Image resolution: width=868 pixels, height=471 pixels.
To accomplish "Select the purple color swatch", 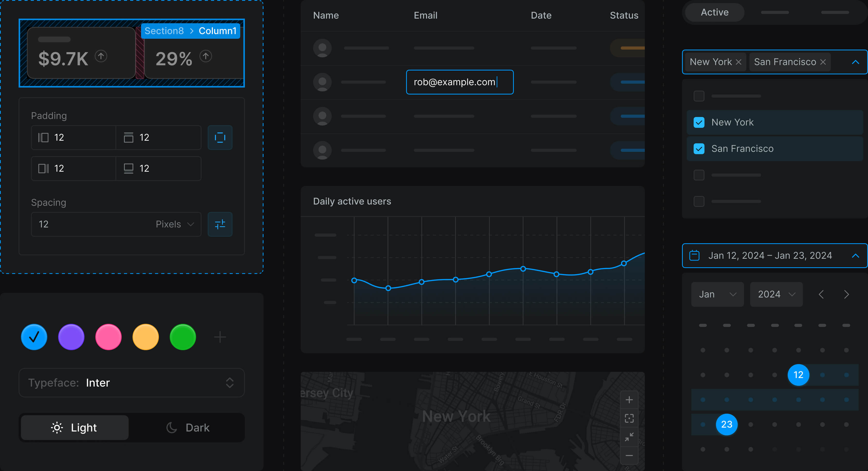I will [x=71, y=337].
